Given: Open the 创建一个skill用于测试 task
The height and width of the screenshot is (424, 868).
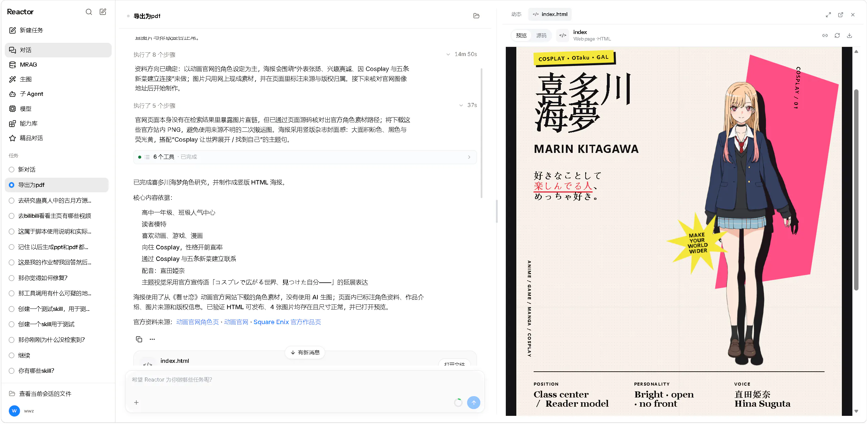Looking at the screenshot, I should click(57, 324).
